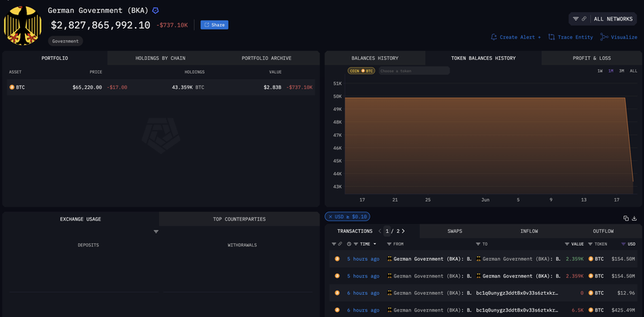Image resolution: width=644 pixels, height=317 pixels.
Task: Switch chart to ALL time range
Action: coord(633,71)
